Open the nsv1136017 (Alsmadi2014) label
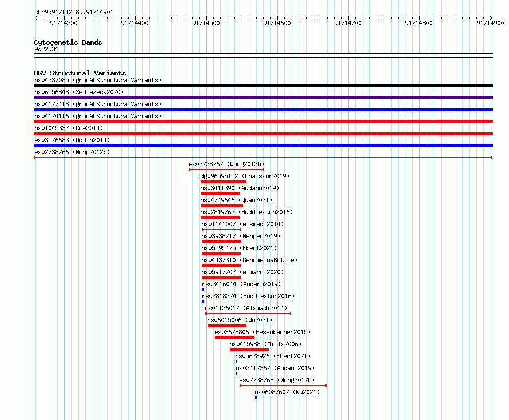The image size is (509, 420). [246, 308]
